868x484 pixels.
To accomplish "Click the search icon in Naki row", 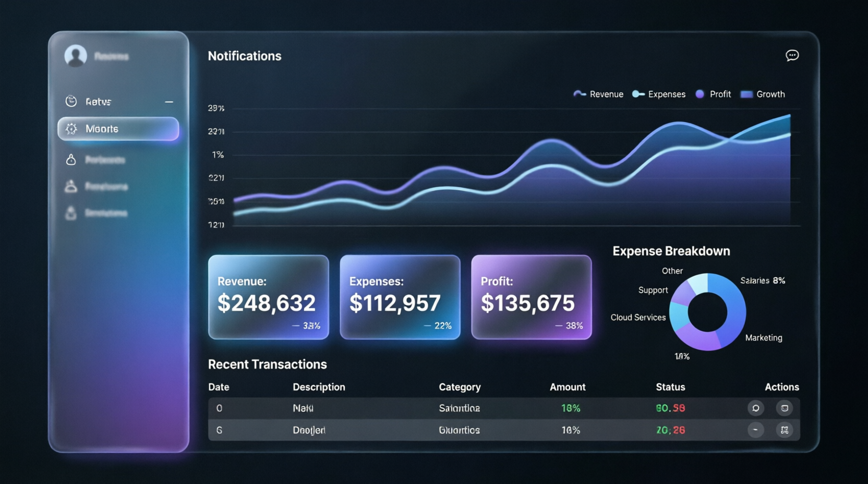I will (755, 408).
